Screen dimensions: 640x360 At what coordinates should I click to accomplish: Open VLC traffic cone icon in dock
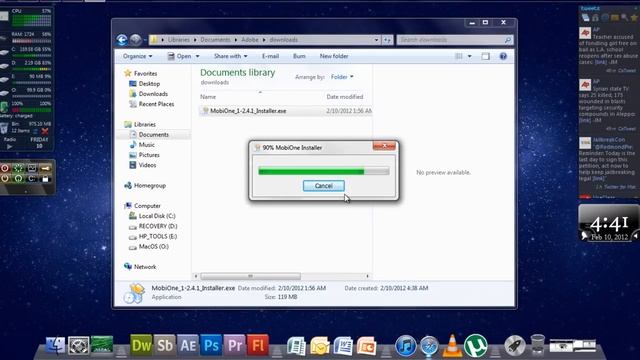click(x=452, y=345)
